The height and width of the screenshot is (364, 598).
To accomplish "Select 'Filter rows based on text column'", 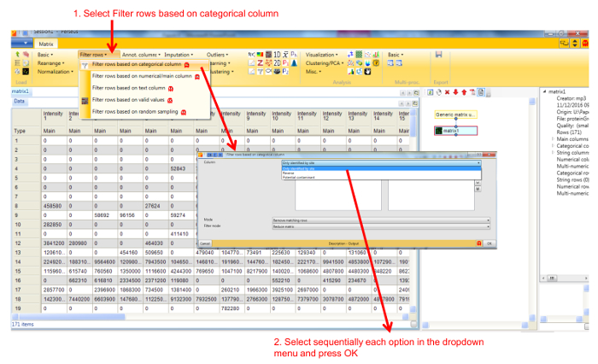I will pyautogui.click(x=129, y=87).
